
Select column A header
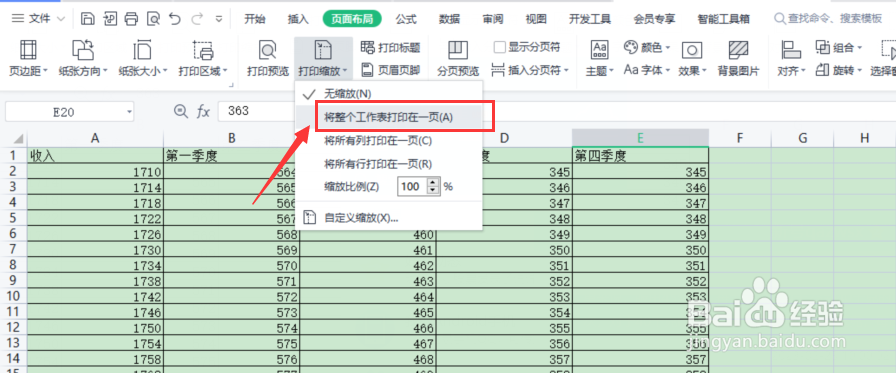(x=95, y=138)
